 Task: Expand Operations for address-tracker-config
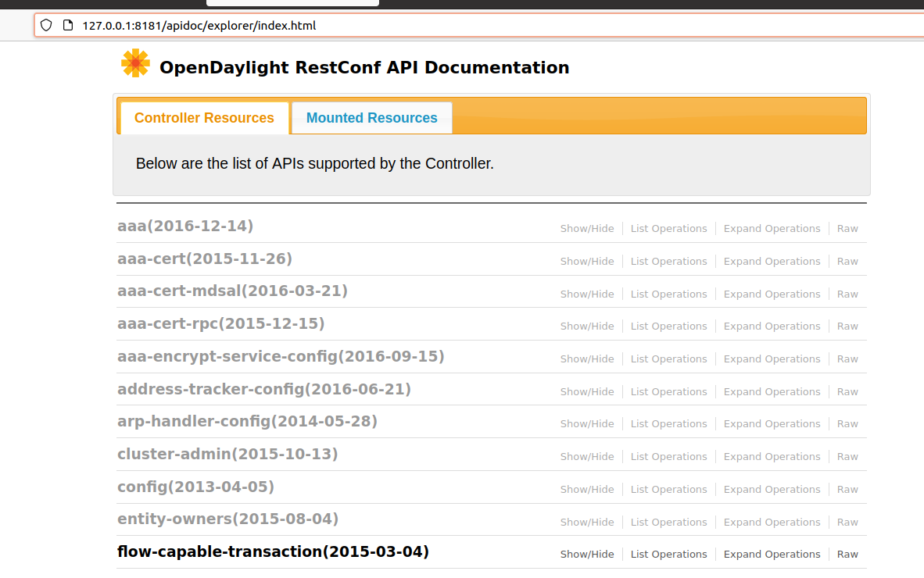(772, 392)
